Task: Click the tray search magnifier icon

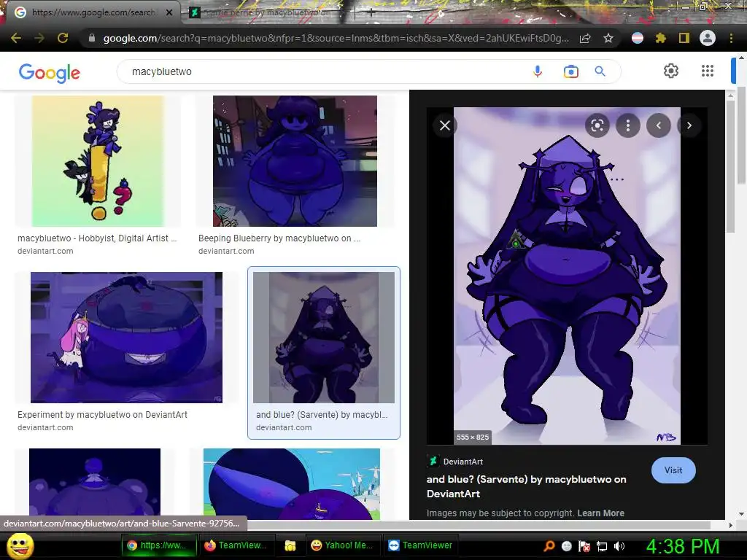Action: coord(549,546)
